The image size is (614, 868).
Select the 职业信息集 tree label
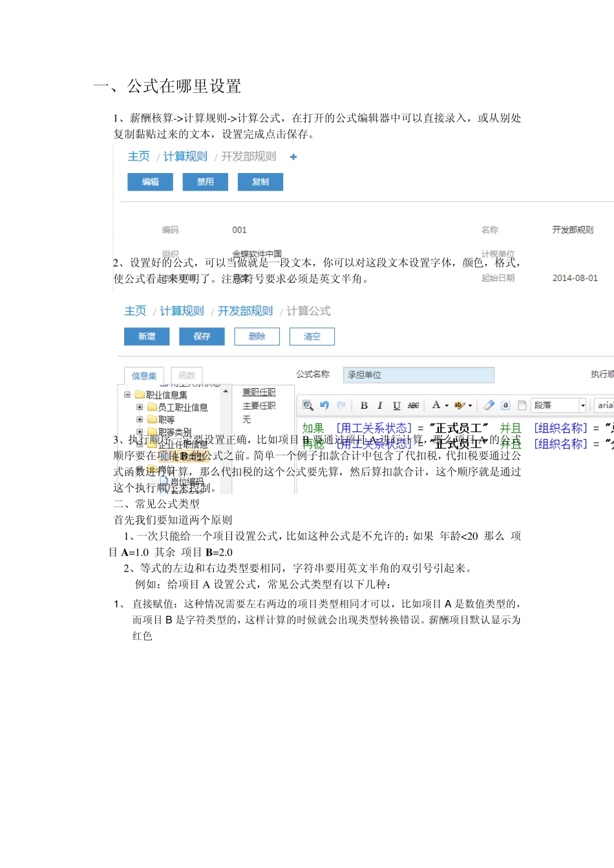tap(166, 395)
